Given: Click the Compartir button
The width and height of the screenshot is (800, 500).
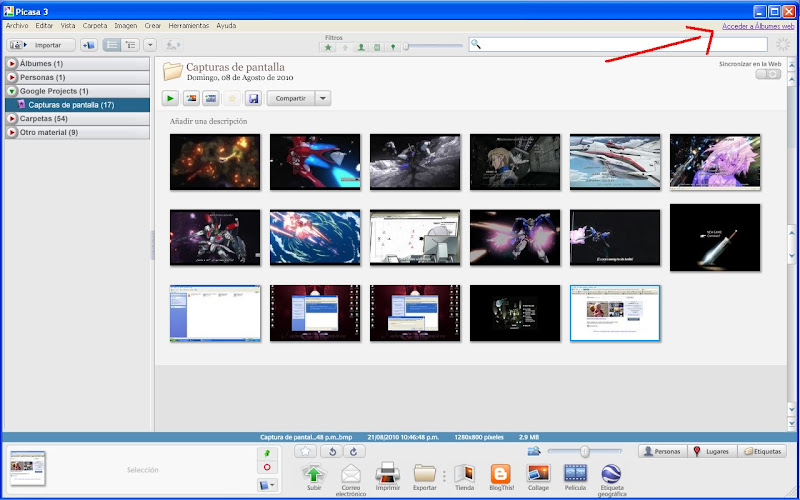Looking at the screenshot, I should [291, 98].
